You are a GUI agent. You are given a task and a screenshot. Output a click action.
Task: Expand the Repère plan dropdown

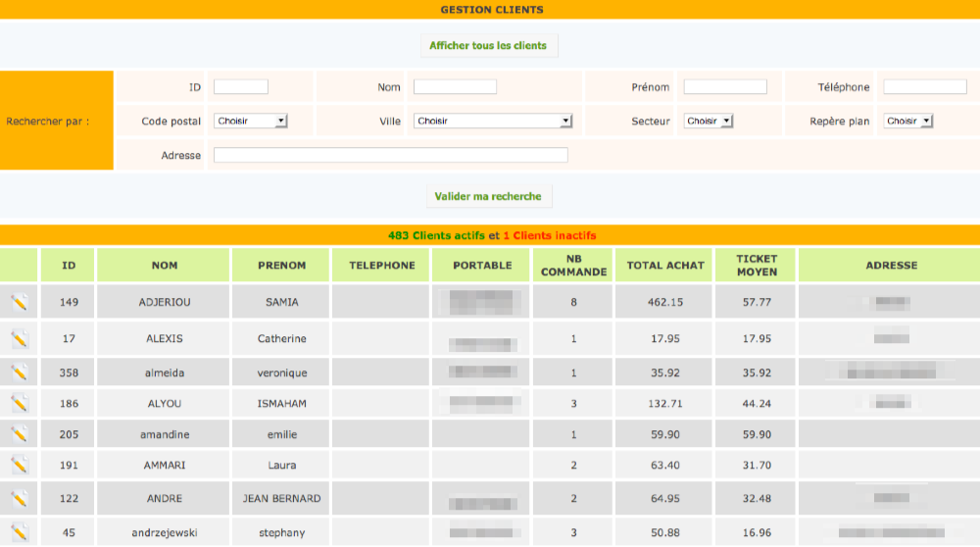click(908, 122)
